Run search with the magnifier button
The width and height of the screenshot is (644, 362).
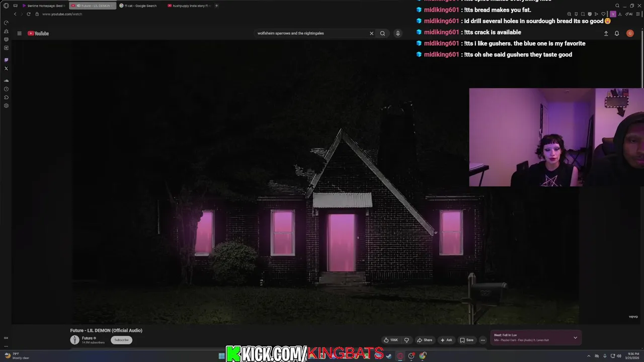pos(382,33)
